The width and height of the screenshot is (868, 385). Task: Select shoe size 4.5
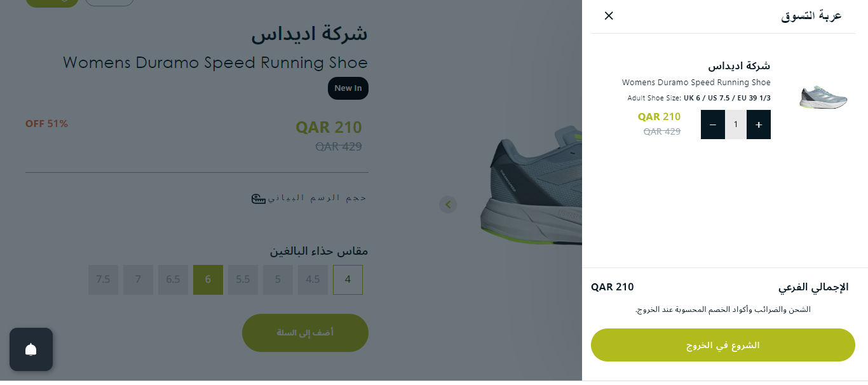[x=313, y=280]
